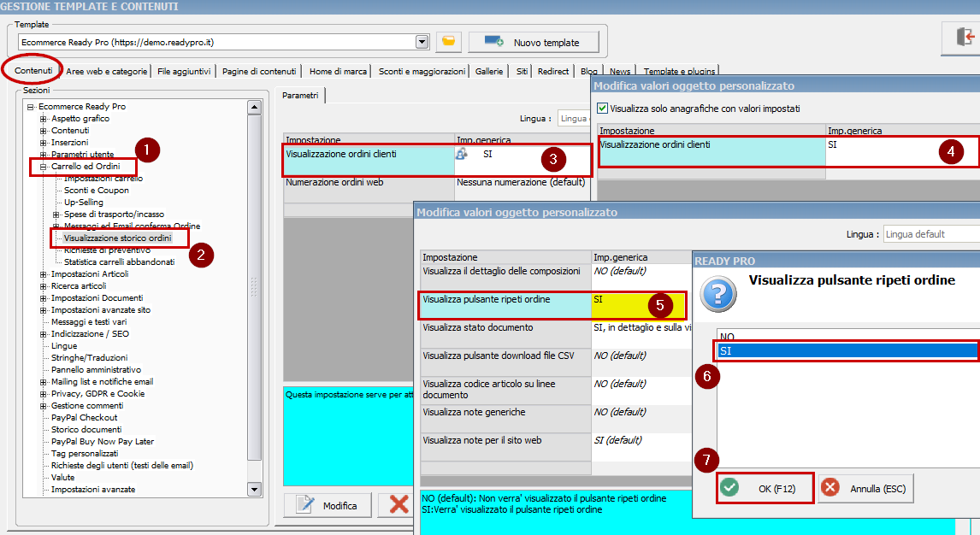Open the Template combo box dropdown arrow

421,40
